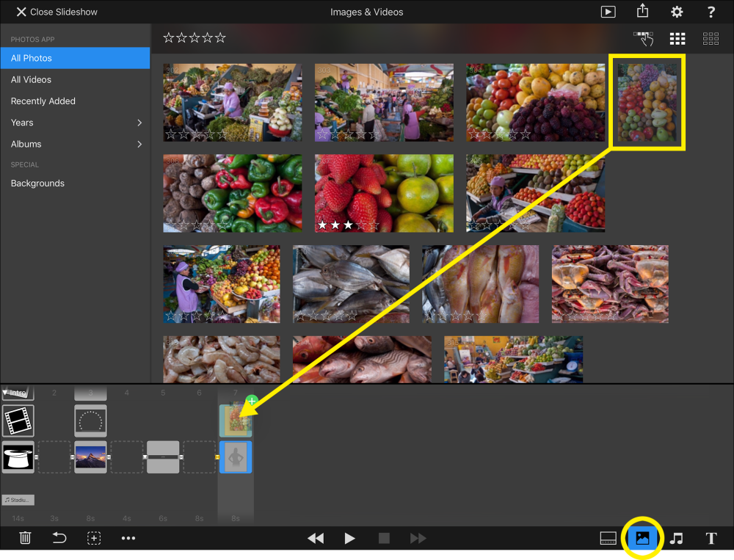This screenshot has width=734, height=560.
Task: Select the empty dashed placeholder on slide 6
Action: tap(200, 457)
